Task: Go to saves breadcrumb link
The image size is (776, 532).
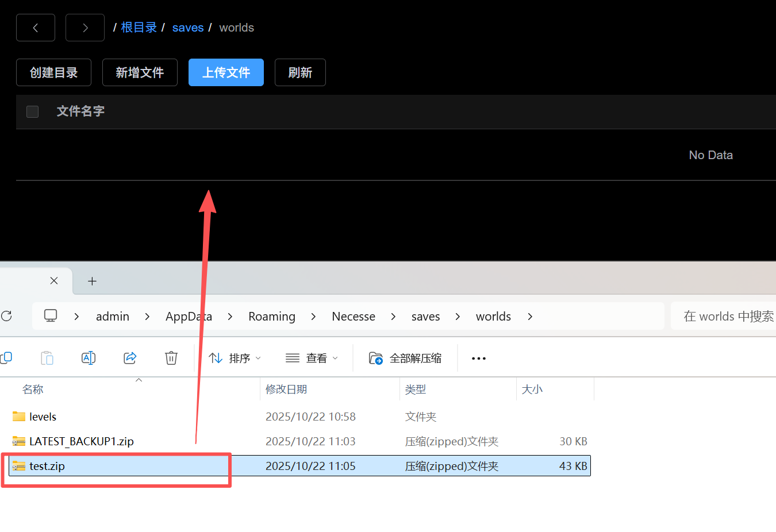Action: point(188,28)
